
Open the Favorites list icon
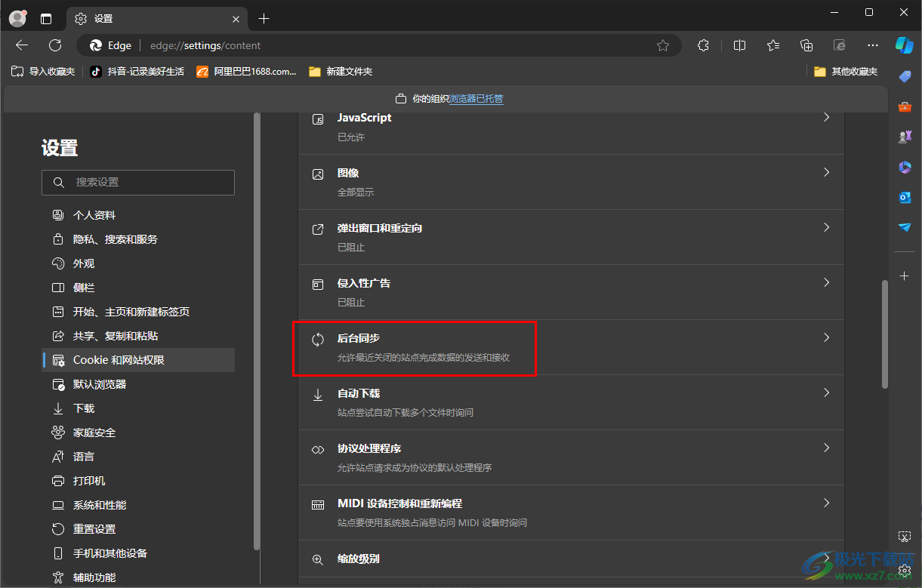coord(773,45)
